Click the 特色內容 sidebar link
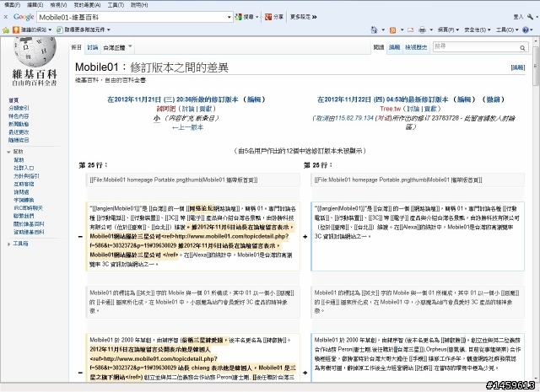The image size is (540, 392). [19, 116]
